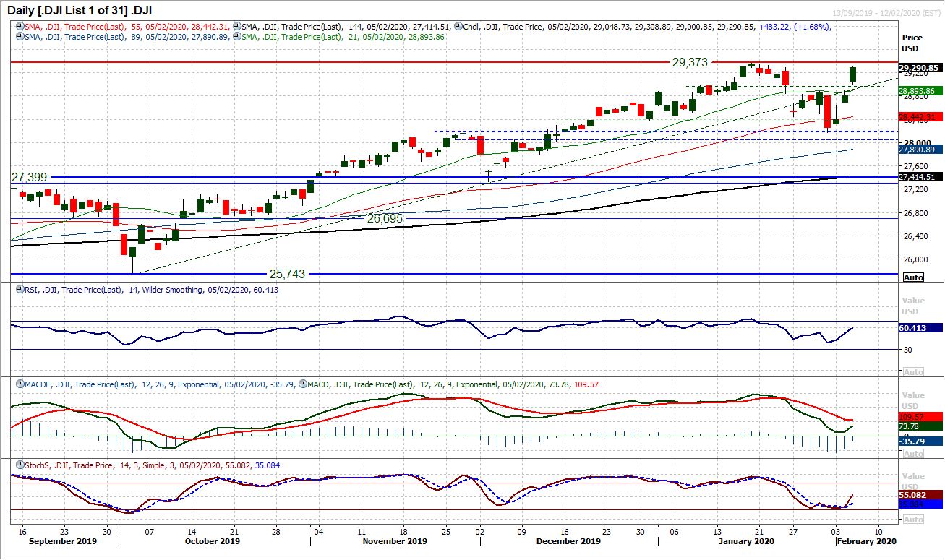This screenshot has width=945, height=560.
Task: Toggle Auto scaling on the RSI pane
Action: pos(913,371)
